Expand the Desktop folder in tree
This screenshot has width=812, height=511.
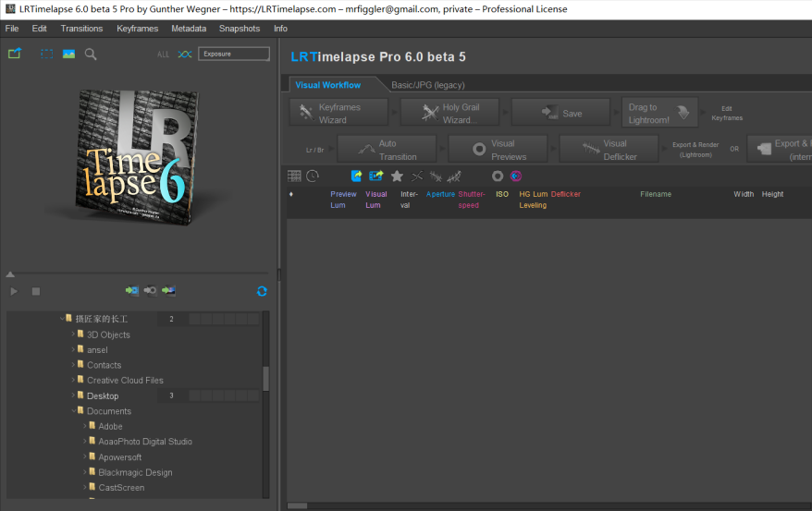(x=74, y=395)
